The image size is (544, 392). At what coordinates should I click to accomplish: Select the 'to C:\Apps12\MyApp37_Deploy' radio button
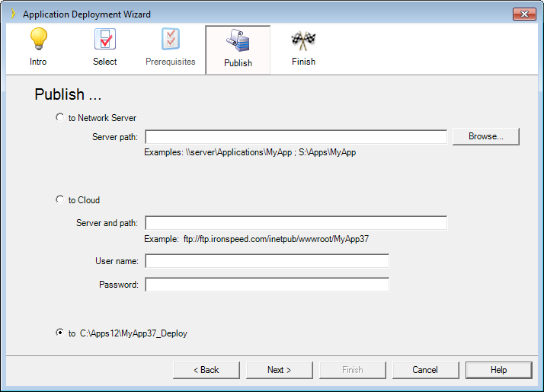coord(60,333)
